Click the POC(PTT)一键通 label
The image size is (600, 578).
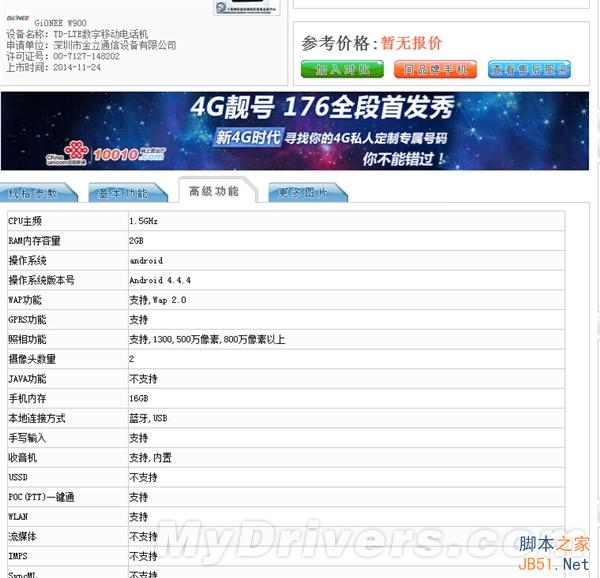pos(41,497)
